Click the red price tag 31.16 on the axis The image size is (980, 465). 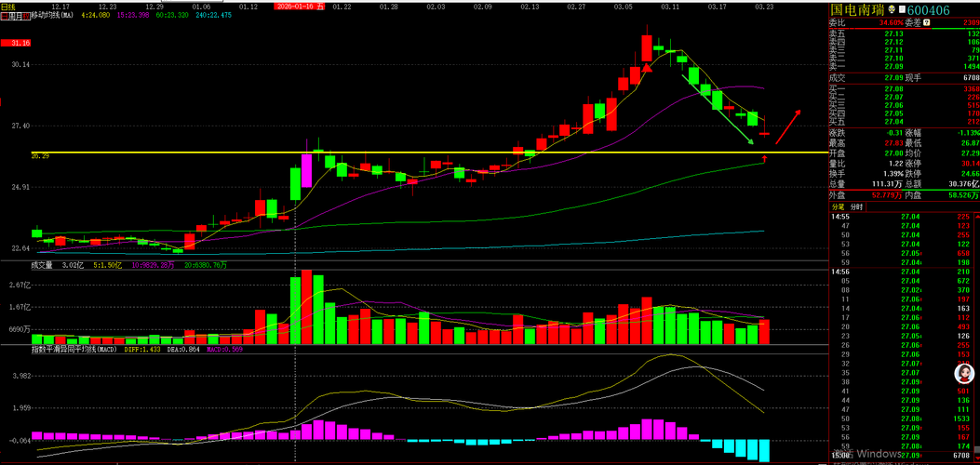[x=15, y=43]
